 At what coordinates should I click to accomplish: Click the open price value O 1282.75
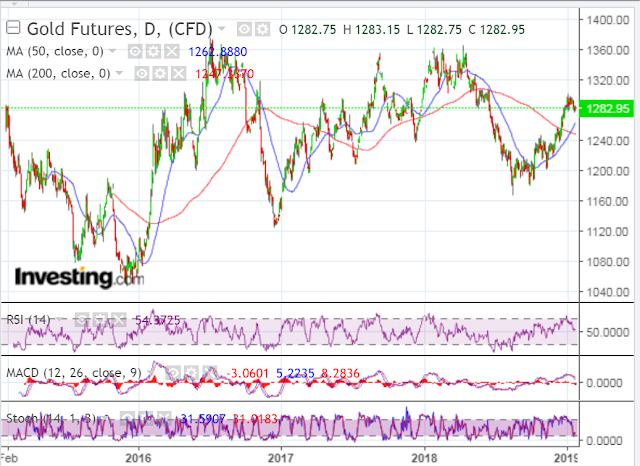[308, 30]
